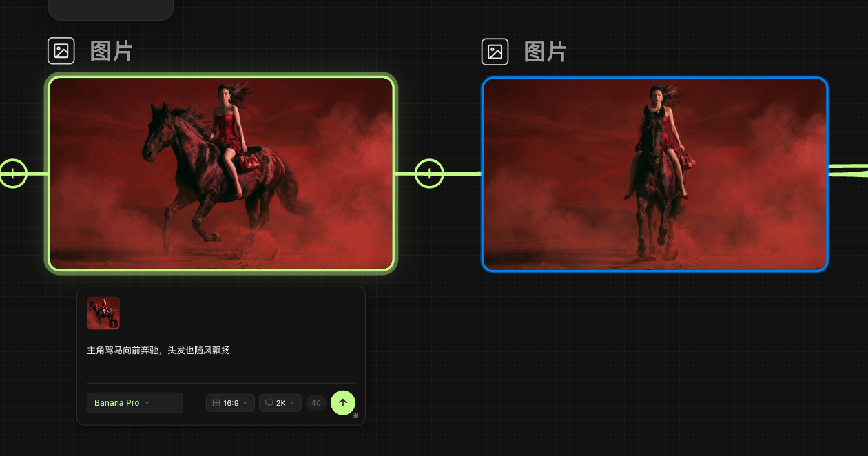Screen dimensions: 868x456
Task: Click the image icon of the green-bordered node
Action: pyautogui.click(x=61, y=51)
